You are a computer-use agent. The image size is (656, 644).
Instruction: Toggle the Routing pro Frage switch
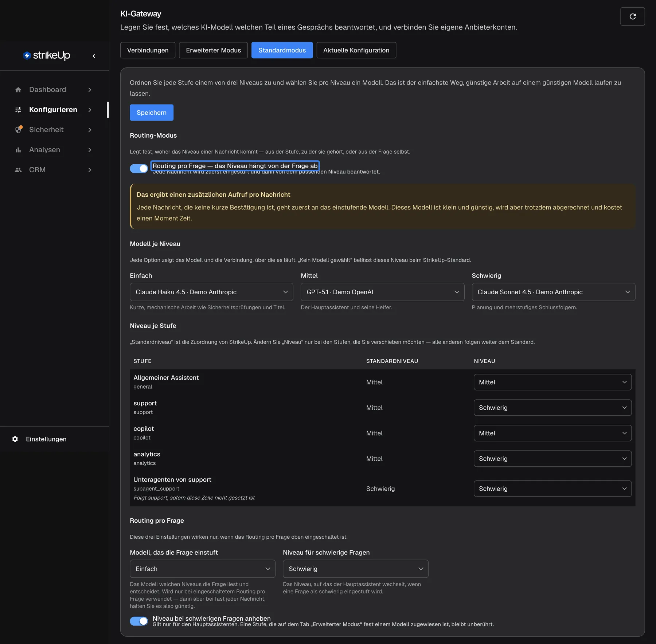tap(139, 168)
